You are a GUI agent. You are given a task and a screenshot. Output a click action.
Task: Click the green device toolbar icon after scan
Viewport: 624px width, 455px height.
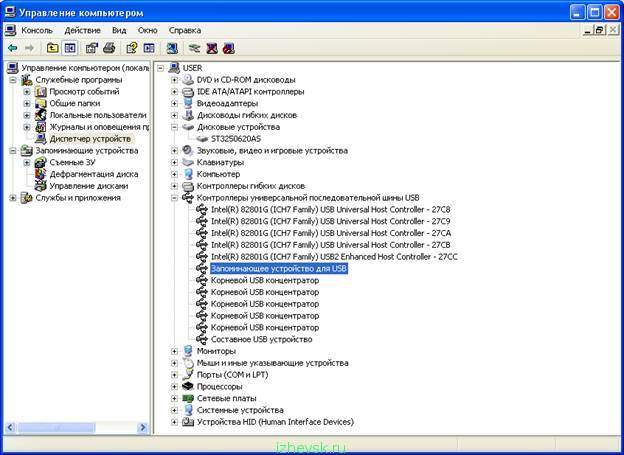195,48
